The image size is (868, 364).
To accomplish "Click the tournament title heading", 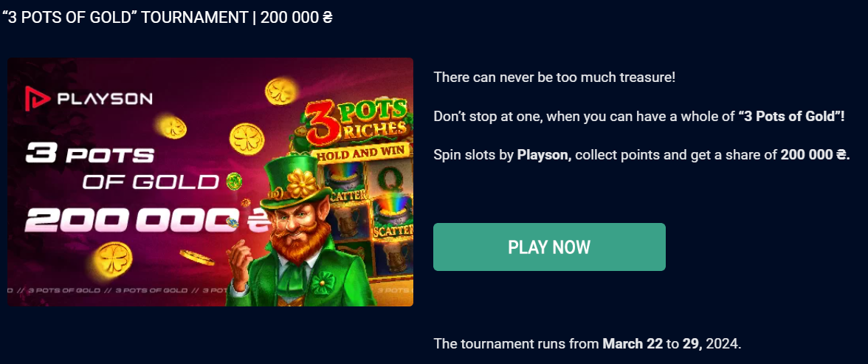I will tap(167, 17).
